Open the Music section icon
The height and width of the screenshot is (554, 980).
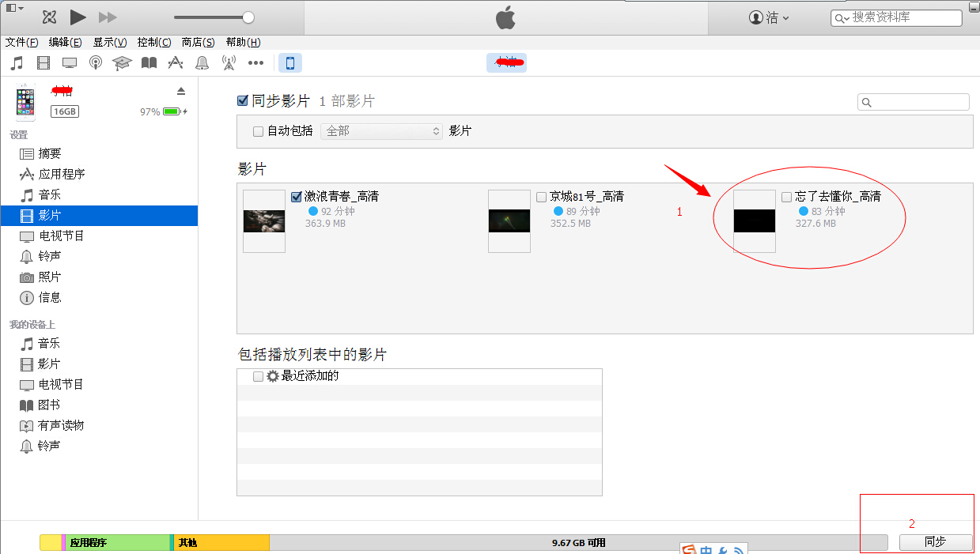[15, 62]
